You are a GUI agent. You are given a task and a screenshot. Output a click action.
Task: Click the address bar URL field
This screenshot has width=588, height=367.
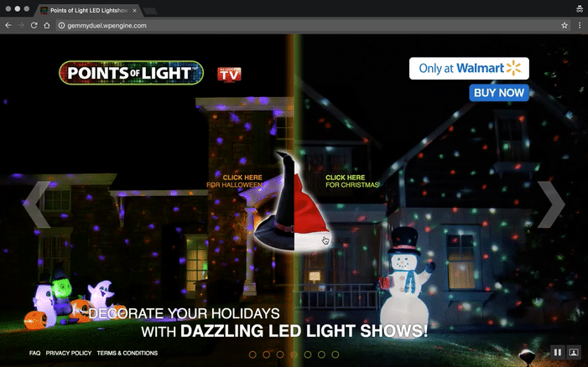tap(313, 25)
